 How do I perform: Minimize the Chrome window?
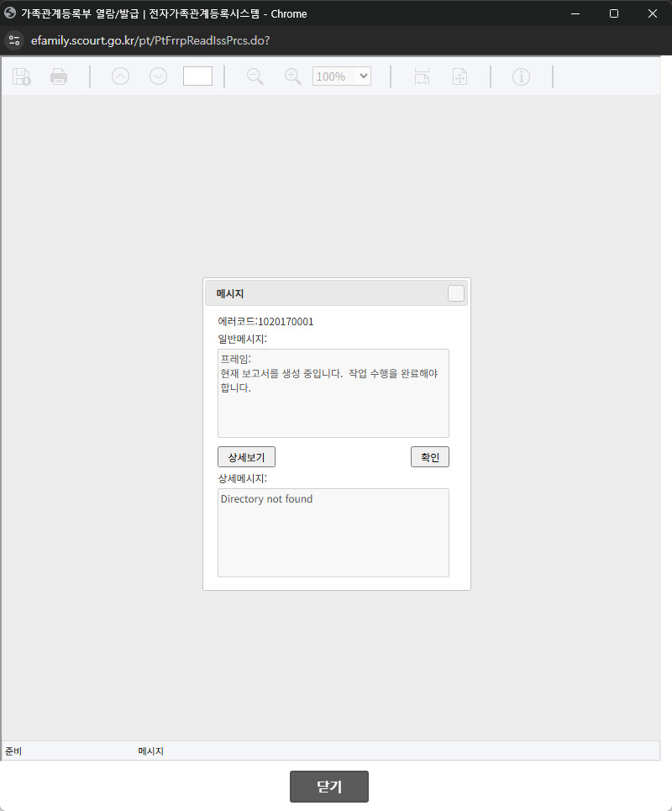575,13
